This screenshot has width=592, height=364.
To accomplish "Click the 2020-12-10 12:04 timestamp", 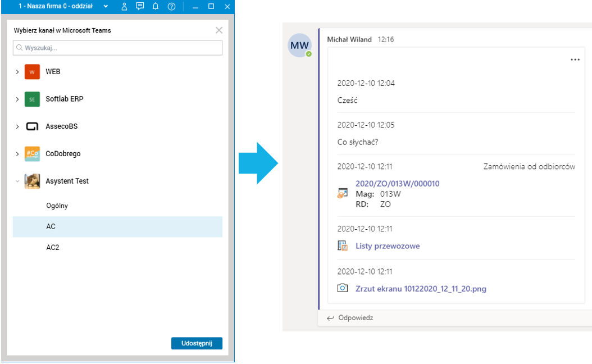I will click(x=366, y=84).
